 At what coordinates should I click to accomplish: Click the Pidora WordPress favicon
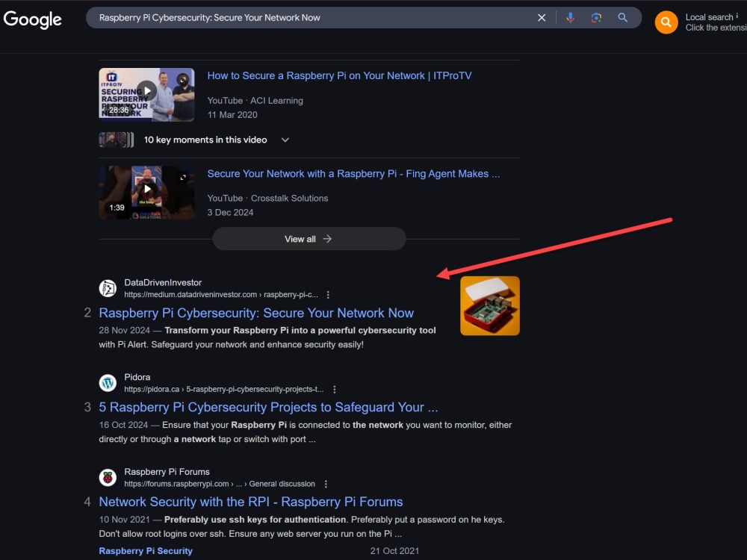click(x=108, y=383)
